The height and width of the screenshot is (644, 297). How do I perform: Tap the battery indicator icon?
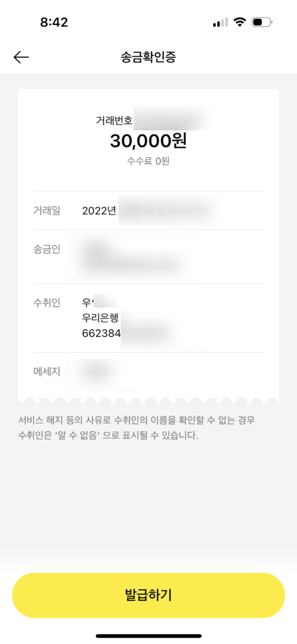262,22
